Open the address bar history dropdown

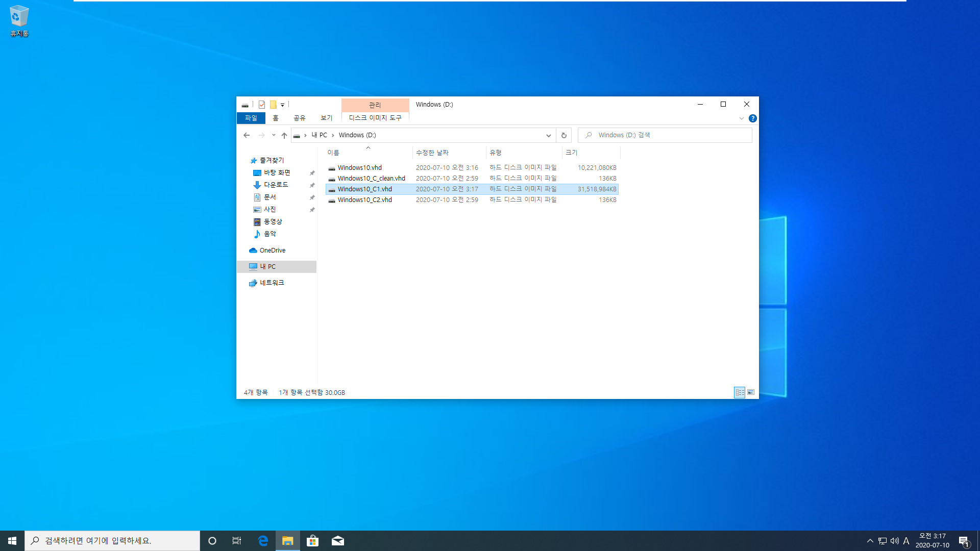[548, 135]
